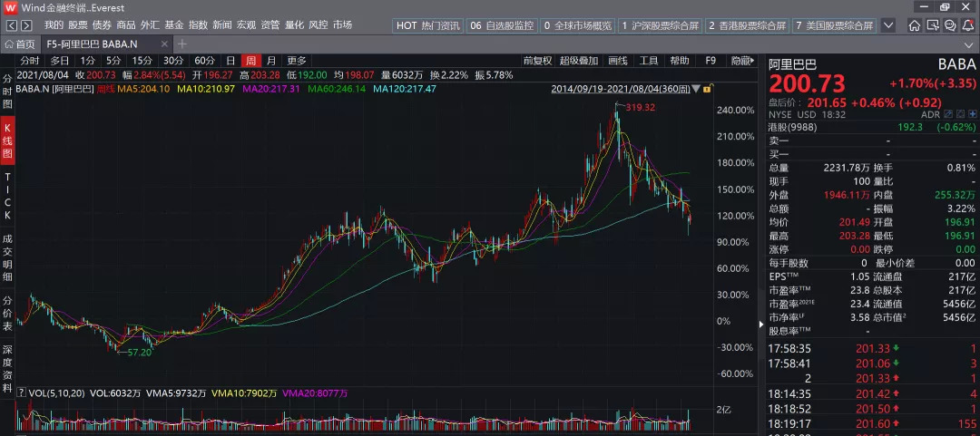Add a new tab with plus button

click(181, 44)
